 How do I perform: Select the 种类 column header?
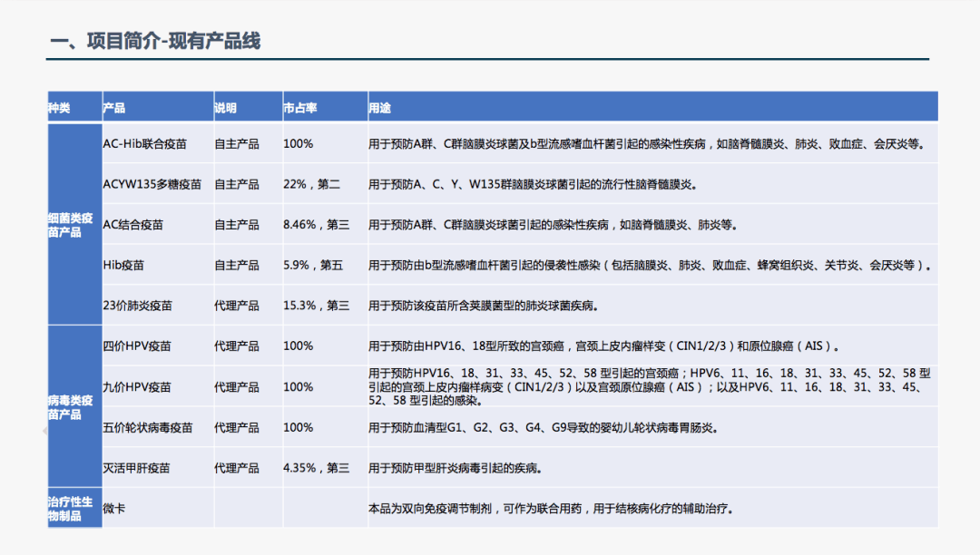tap(59, 108)
